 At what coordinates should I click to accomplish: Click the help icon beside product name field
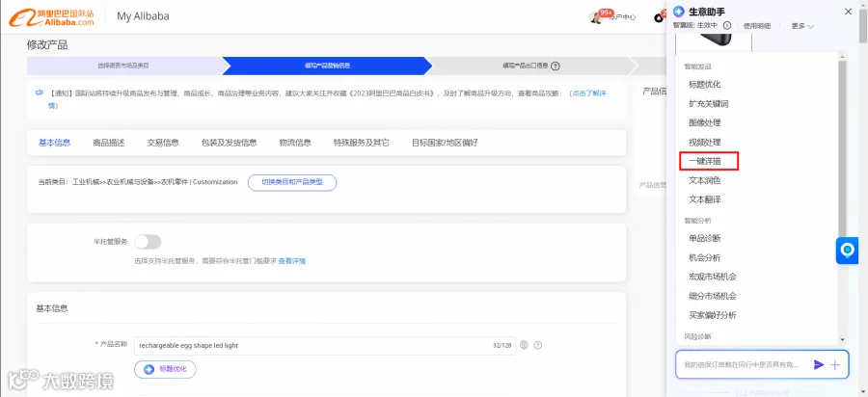click(x=537, y=345)
